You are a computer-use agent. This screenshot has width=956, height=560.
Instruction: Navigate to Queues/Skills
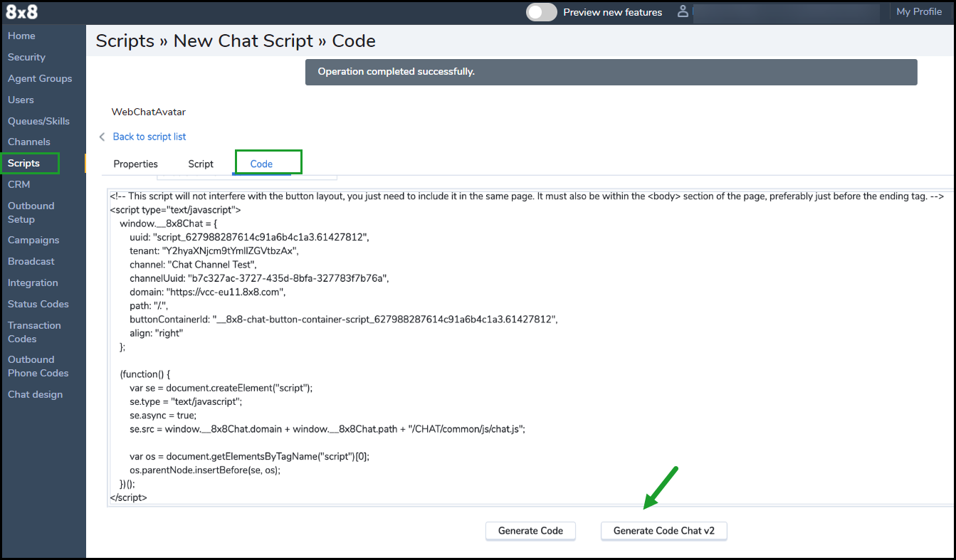point(38,121)
